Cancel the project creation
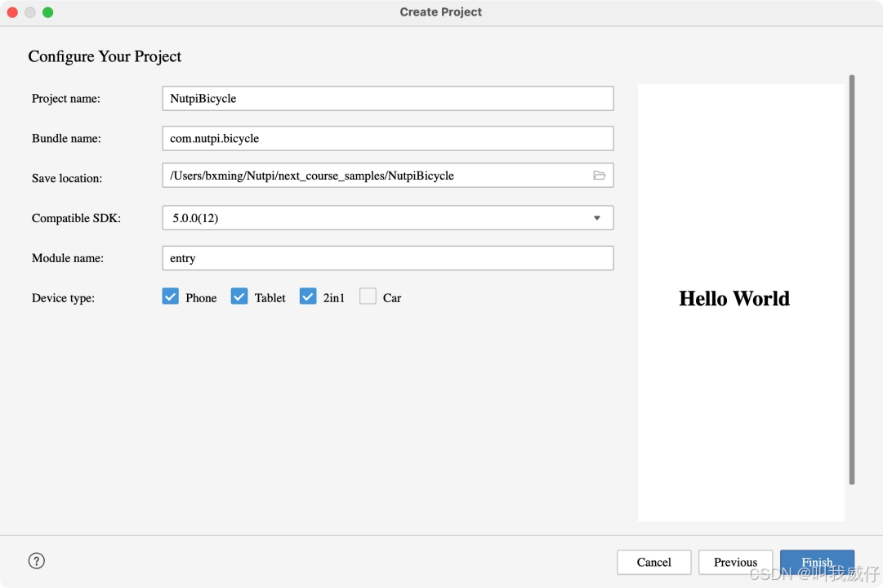883x588 pixels. coord(653,562)
